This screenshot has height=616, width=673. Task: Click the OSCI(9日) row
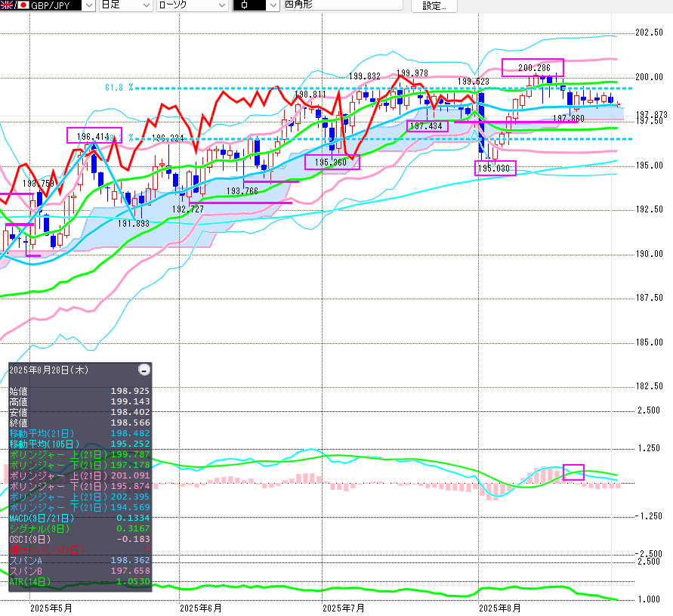(x=80, y=539)
